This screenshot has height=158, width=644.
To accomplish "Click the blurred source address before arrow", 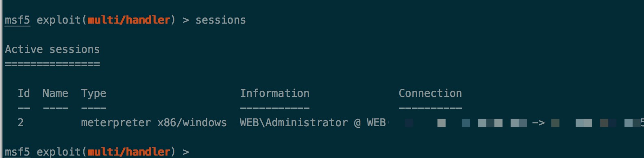I will click(466, 123).
